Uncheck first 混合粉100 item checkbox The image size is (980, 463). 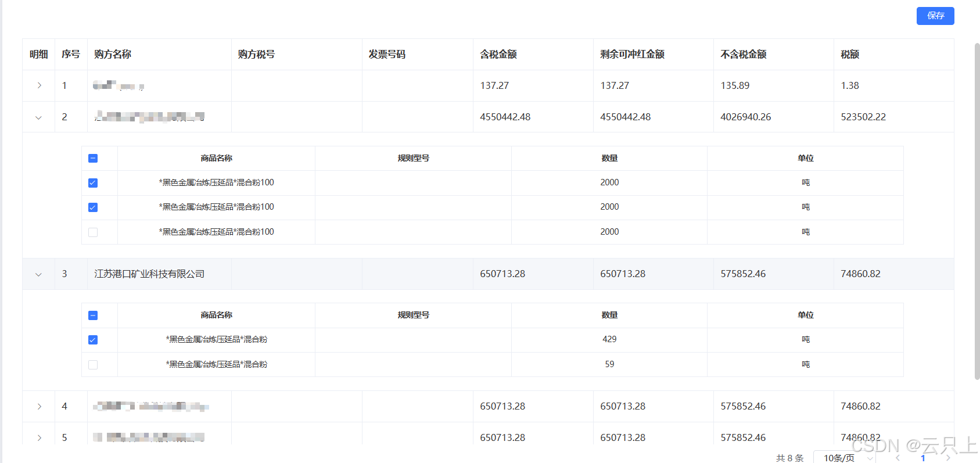point(93,183)
